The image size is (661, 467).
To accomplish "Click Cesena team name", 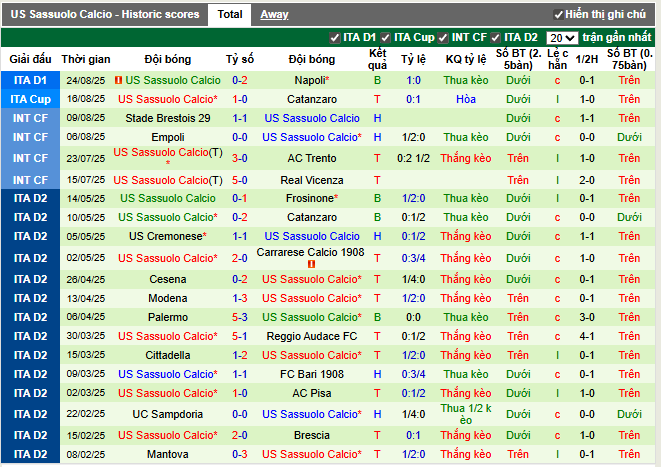I will click(x=168, y=279).
